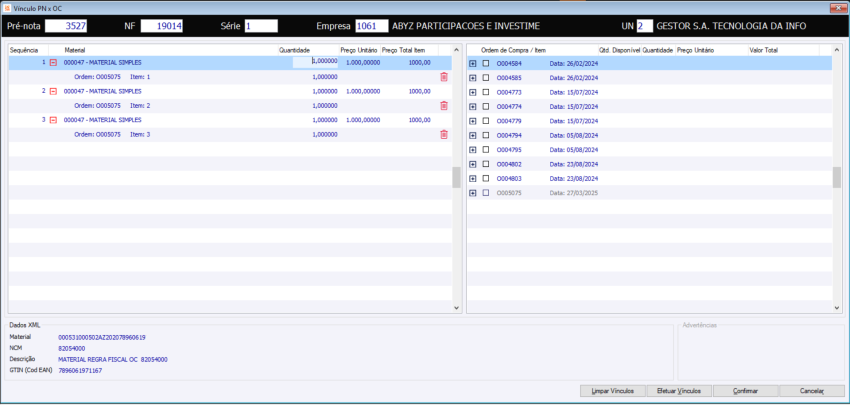850x405 pixels.
Task: Check the box for order O004795
Action: point(486,150)
